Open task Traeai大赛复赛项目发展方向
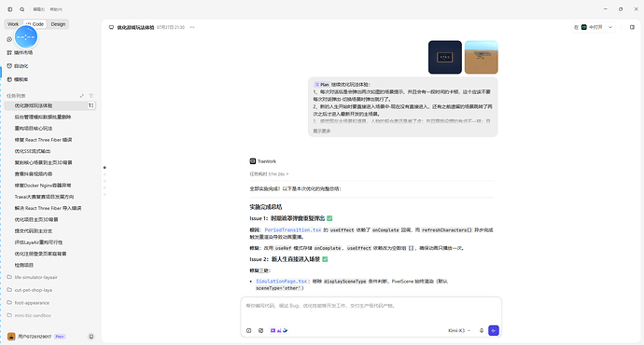This screenshot has width=644, height=345. click(x=44, y=197)
